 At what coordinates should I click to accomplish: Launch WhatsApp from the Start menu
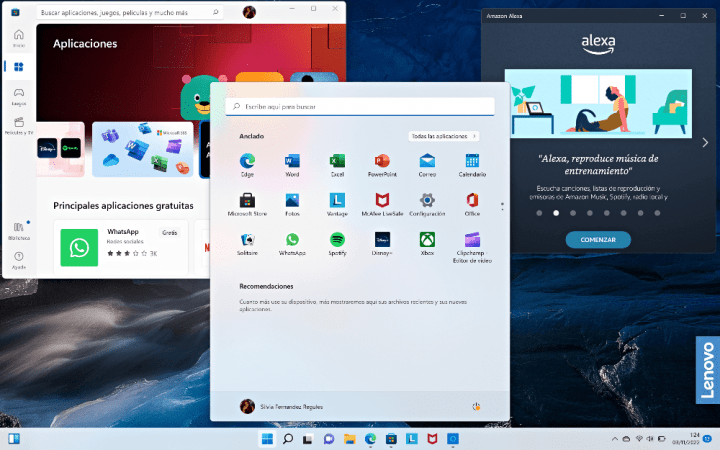292,244
